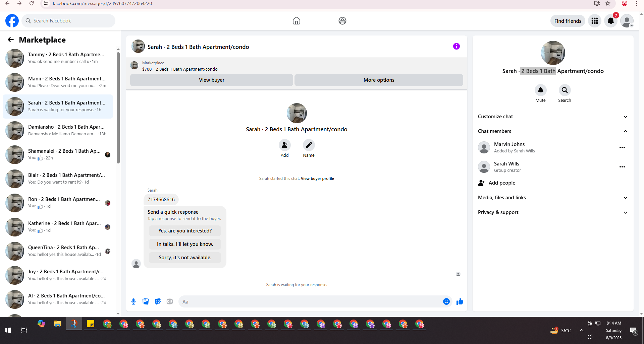Open the Joy conversation
Viewport: 644px width, 344px height.
pos(58,275)
